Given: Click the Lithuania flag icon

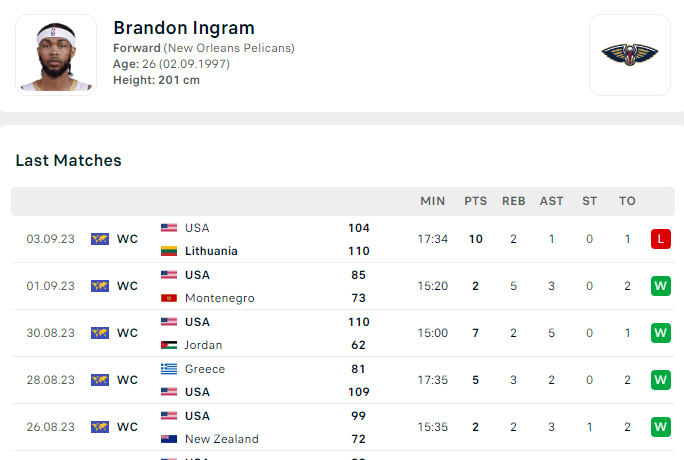Looking at the screenshot, I should 169,251.
